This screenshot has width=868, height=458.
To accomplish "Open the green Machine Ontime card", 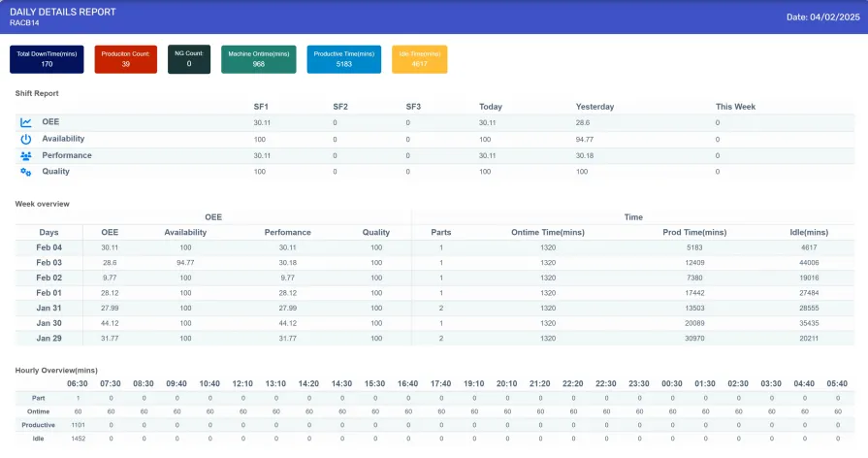I will tap(259, 59).
